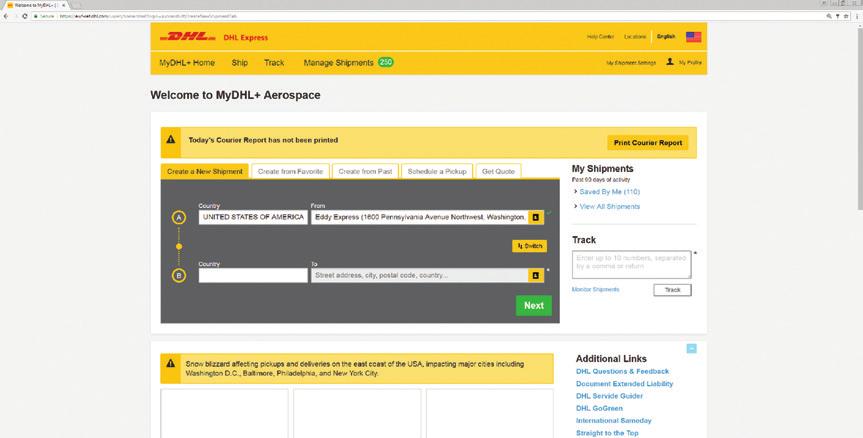
Task: Click the To street address field
Action: point(420,275)
